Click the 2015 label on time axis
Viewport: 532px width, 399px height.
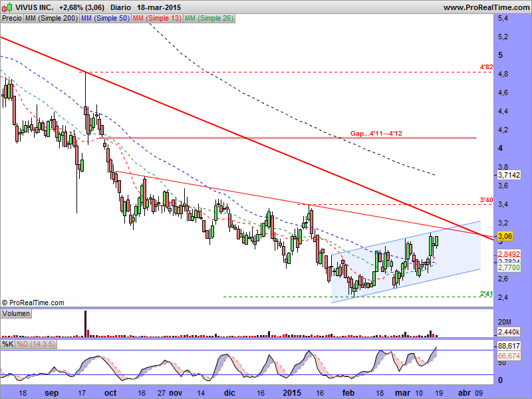[x=292, y=393]
